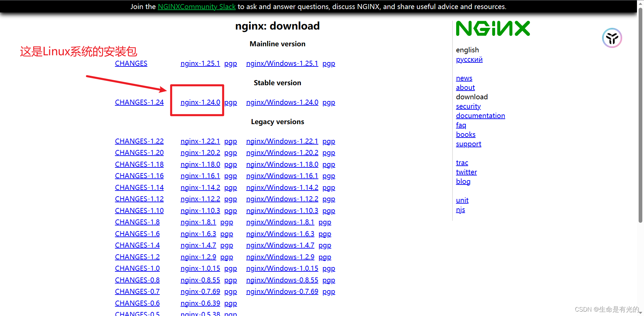Open CHANGES-1.24 changelog

(x=139, y=102)
